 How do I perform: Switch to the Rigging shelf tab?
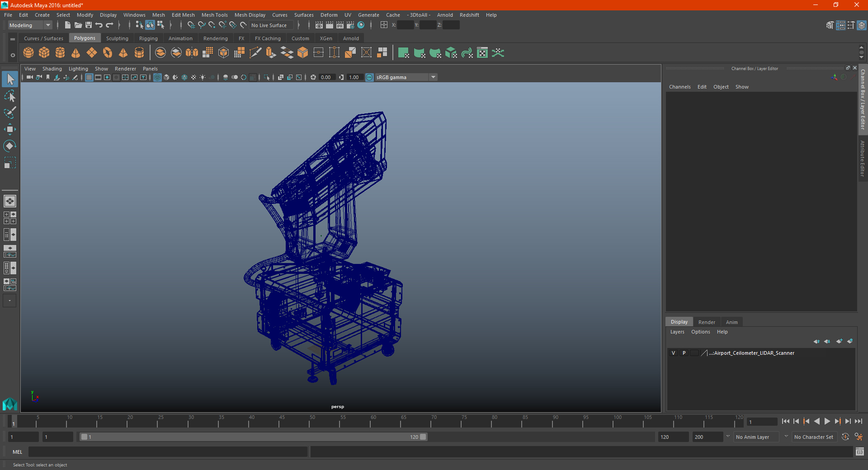coord(148,38)
